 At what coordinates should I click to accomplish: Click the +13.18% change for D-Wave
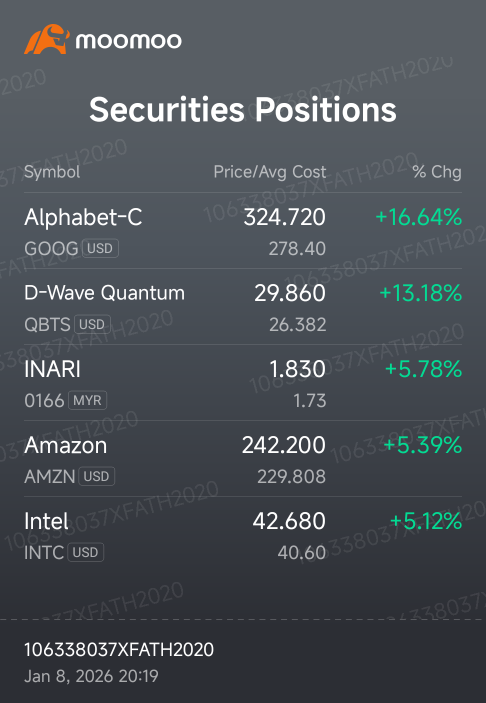point(421,293)
